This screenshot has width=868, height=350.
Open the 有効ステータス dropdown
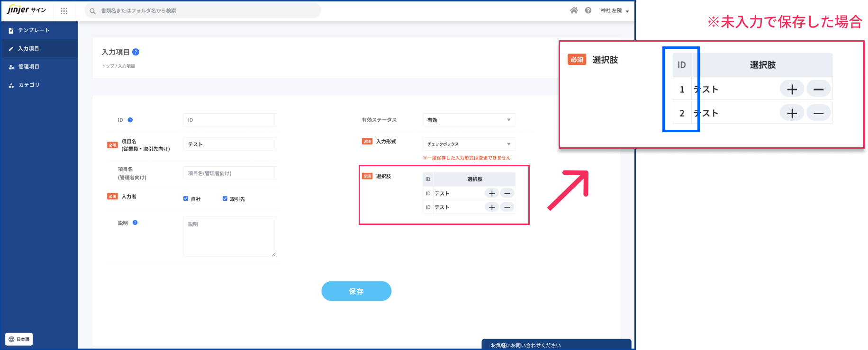click(x=468, y=120)
